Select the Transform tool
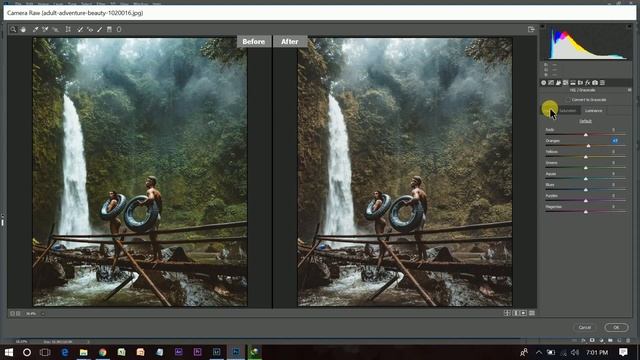 click(68, 29)
